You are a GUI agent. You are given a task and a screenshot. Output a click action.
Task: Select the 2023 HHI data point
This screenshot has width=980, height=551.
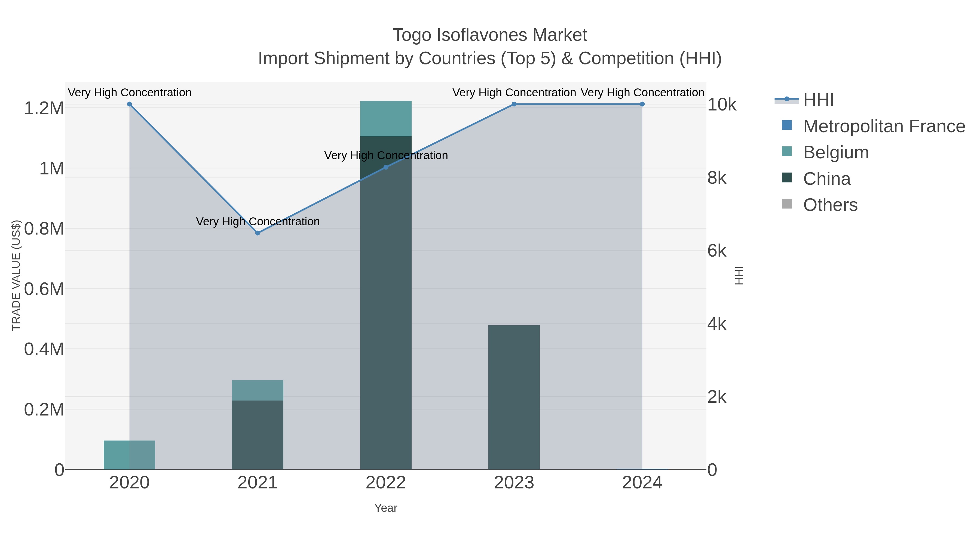[514, 104]
